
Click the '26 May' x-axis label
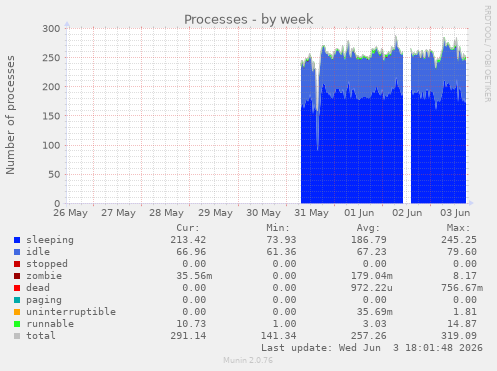point(70,213)
